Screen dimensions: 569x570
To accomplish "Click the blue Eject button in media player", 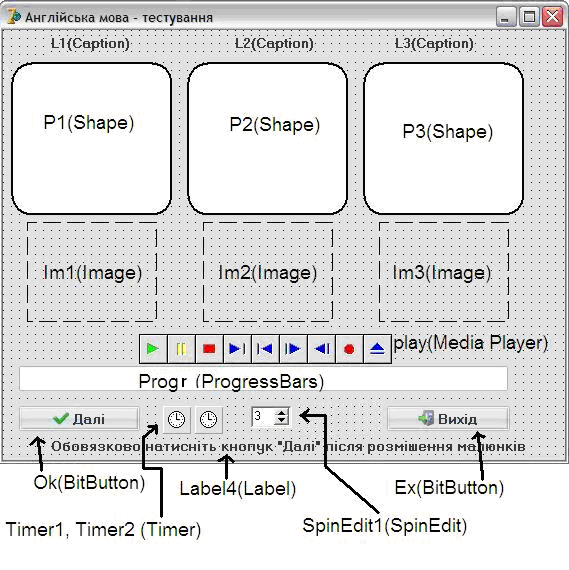I will [377, 349].
